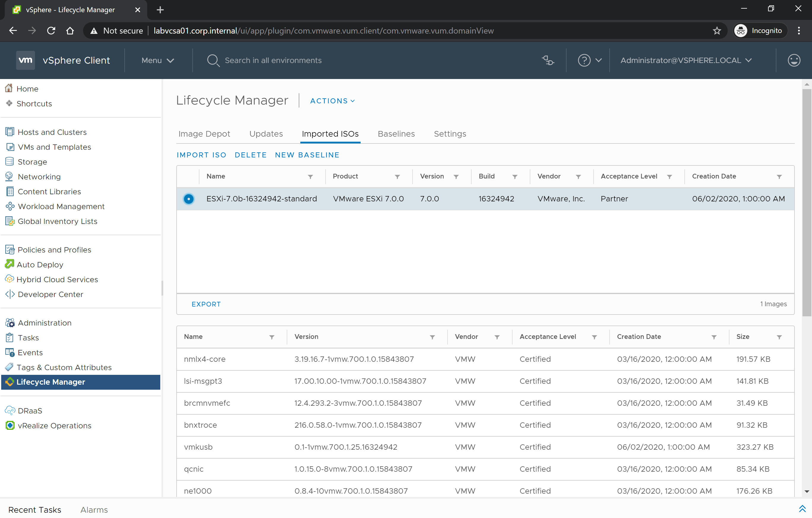Expand the Vendor column filter
The image size is (812, 518).
point(497,336)
